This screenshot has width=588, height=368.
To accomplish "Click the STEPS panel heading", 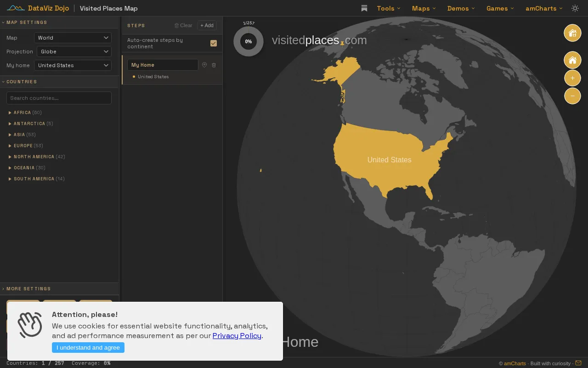I will pyautogui.click(x=136, y=25).
